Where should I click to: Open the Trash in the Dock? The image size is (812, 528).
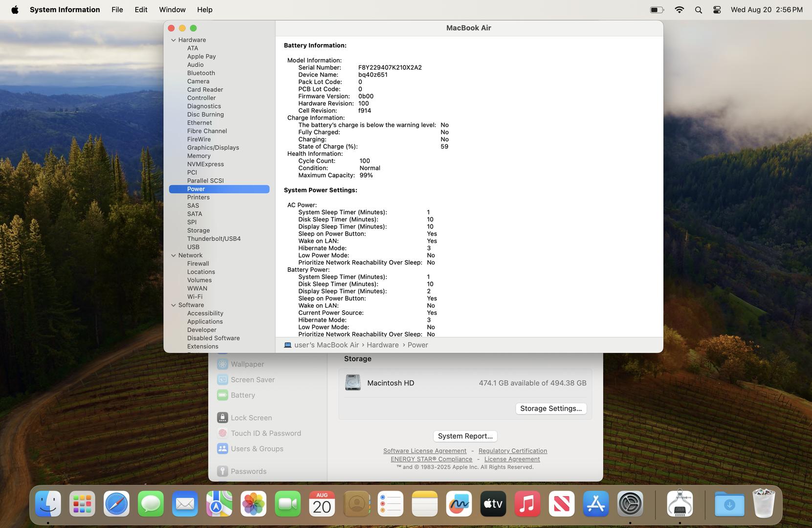[x=764, y=504]
